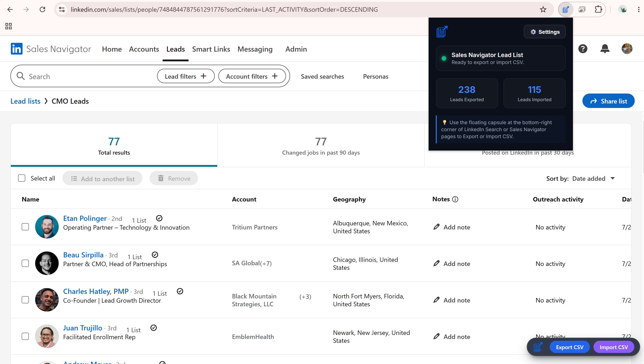644x364 pixels.
Task: Add note for Beau Sirpilla
Action: (452, 263)
